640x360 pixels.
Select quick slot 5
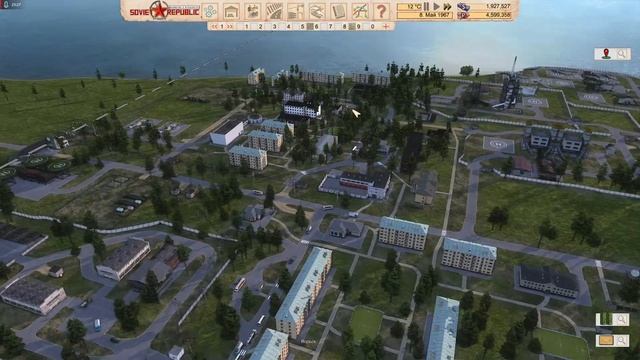302,27
